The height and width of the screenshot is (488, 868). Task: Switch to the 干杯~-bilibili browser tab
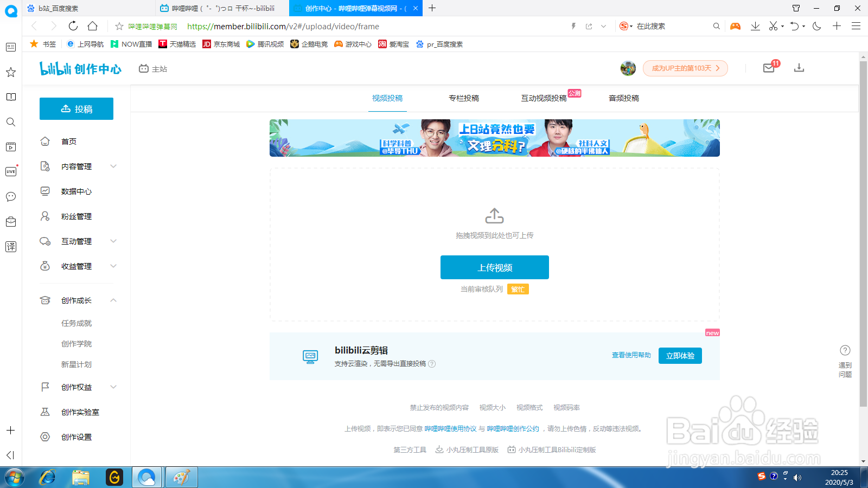[222, 8]
